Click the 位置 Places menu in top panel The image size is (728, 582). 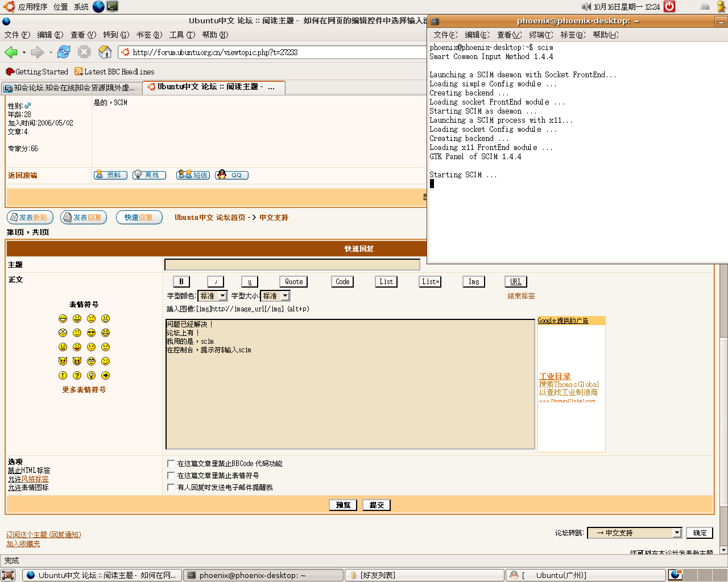point(61,7)
